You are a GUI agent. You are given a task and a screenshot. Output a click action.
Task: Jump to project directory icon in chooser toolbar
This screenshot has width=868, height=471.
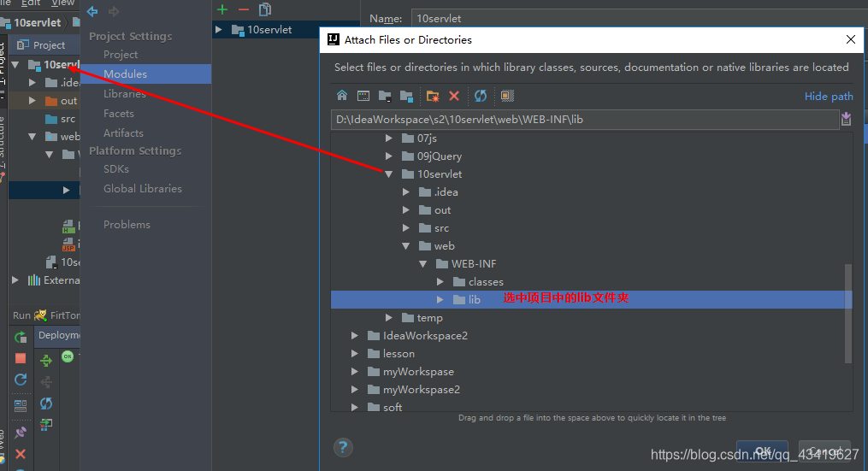(385, 96)
